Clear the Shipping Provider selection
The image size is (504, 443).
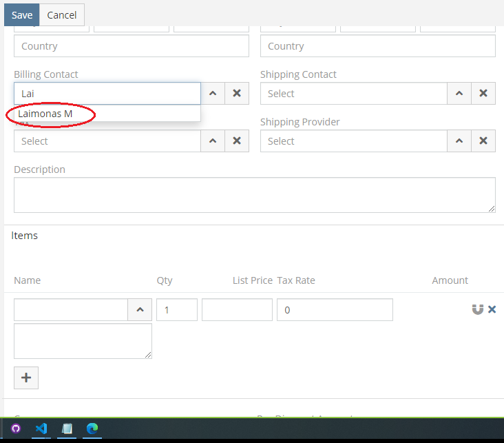click(483, 141)
